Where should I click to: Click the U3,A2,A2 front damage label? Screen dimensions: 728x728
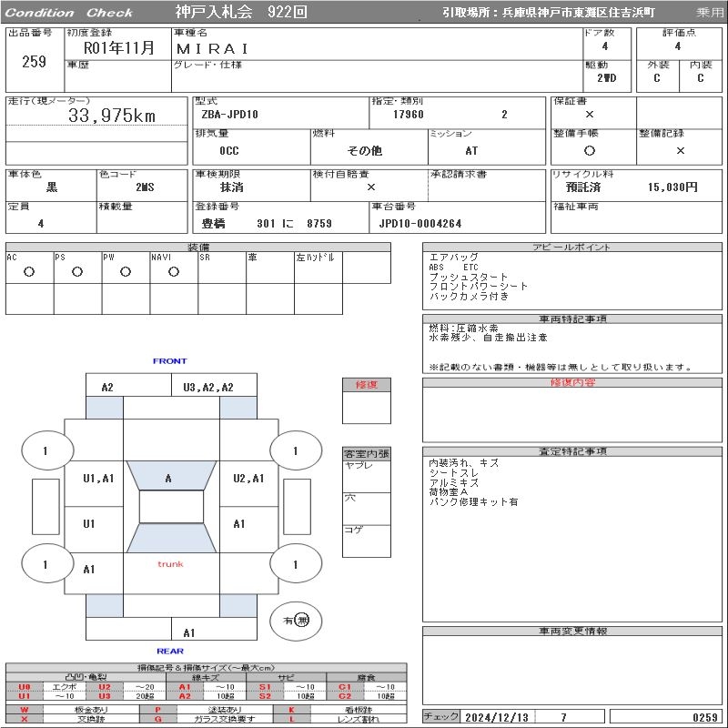tap(208, 387)
